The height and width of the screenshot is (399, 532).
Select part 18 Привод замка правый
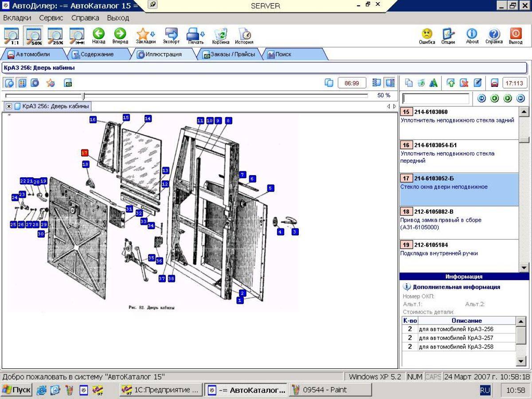(459, 223)
